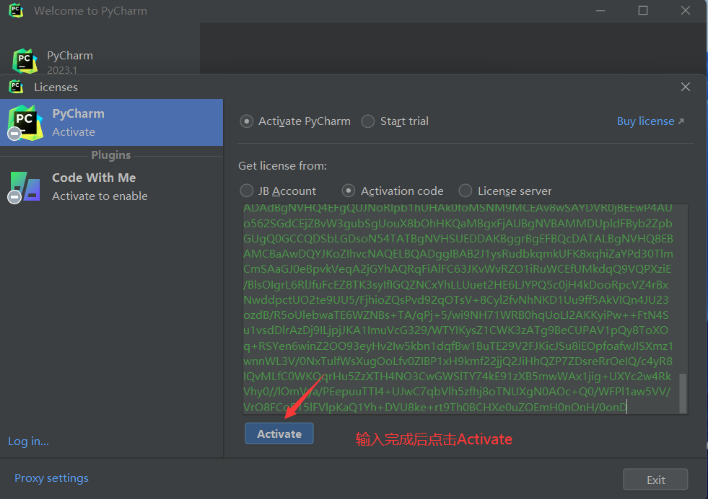
Task: Maximize the Welcome to PyCharm window
Action: (643, 10)
